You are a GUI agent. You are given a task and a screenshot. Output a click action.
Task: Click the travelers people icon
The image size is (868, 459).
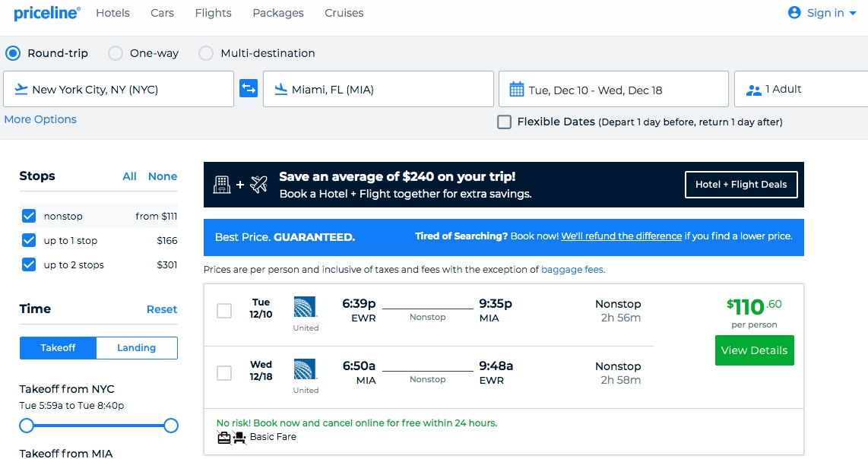pyautogui.click(x=753, y=90)
